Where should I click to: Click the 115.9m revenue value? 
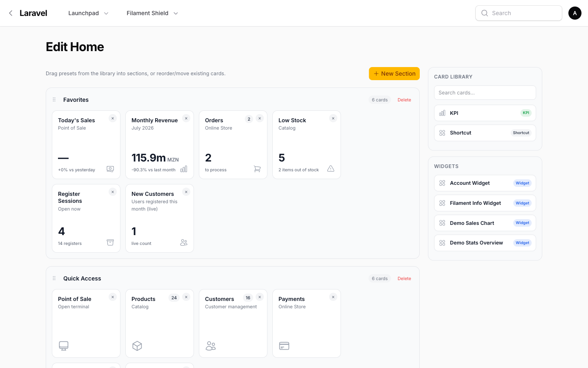(149, 158)
